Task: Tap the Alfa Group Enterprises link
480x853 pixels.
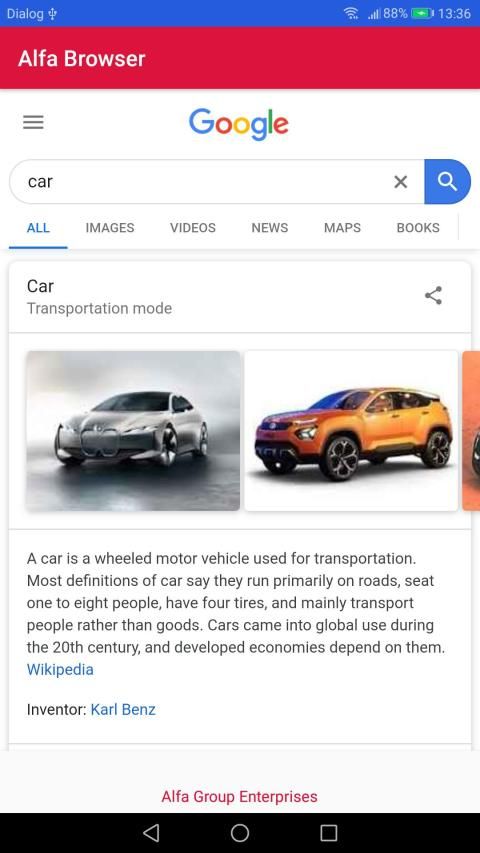Action: click(x=239, y=796)
